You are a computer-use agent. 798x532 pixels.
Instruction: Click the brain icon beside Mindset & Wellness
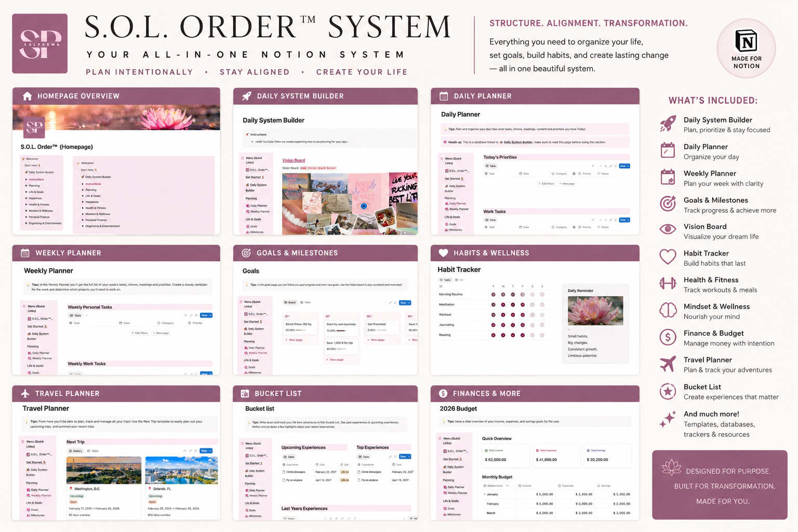click(668, 310)
